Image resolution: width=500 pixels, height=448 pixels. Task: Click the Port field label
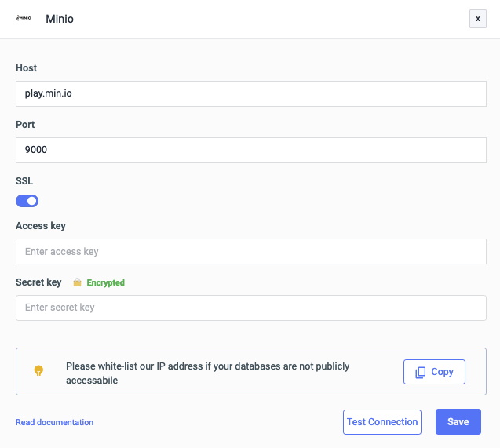point(25,125)
